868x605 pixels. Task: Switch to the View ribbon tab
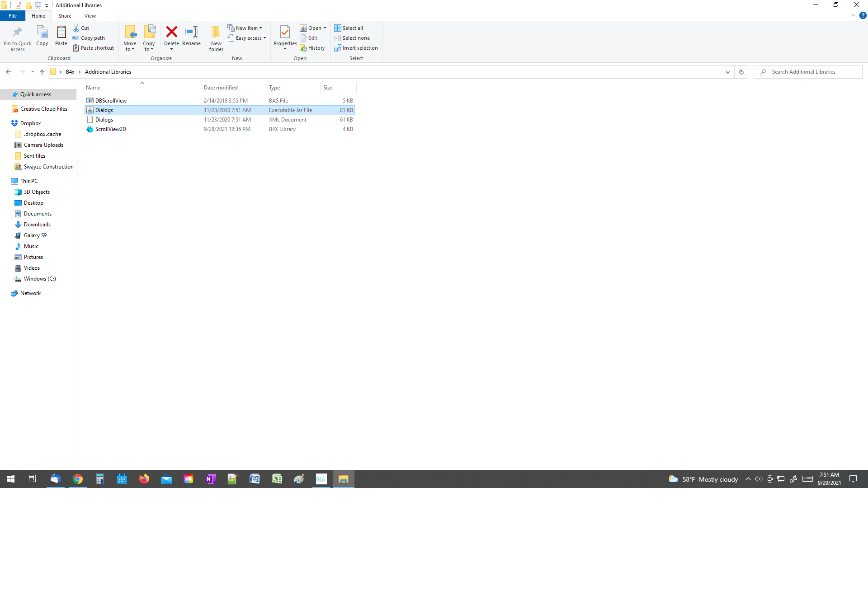[x=90, y=16]
